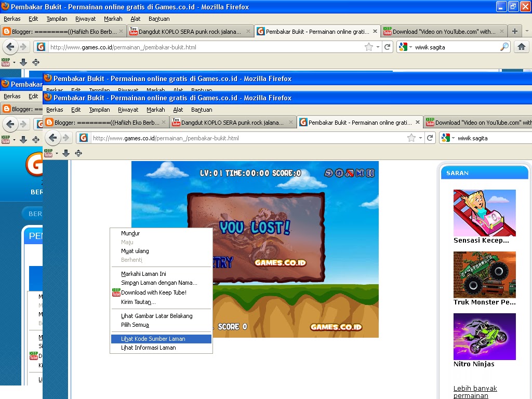This screenshot has height=399, width=532.
Task: Toggle pause with the game's pause icon
Action: pos(370,173)
